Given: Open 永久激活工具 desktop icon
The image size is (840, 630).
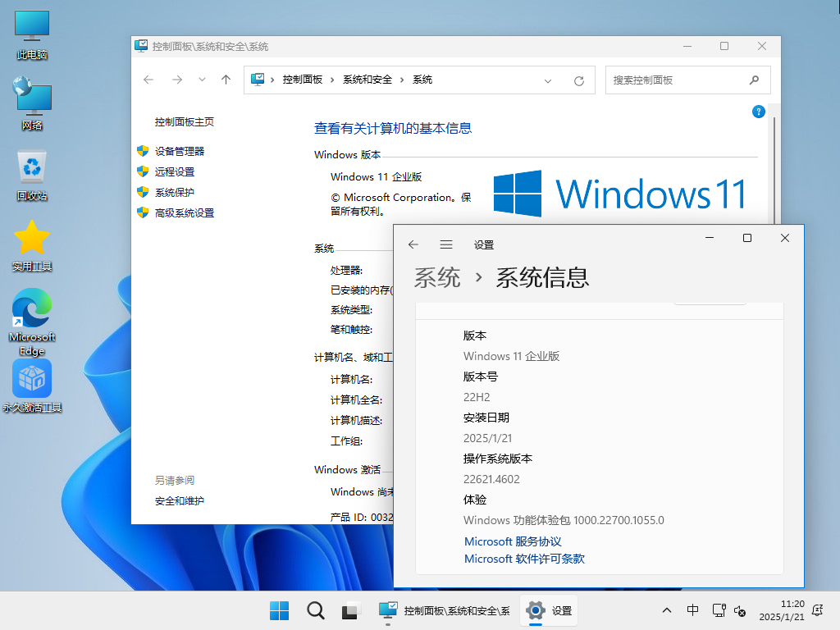Looking at the screenshot, I should coord(32,386).
